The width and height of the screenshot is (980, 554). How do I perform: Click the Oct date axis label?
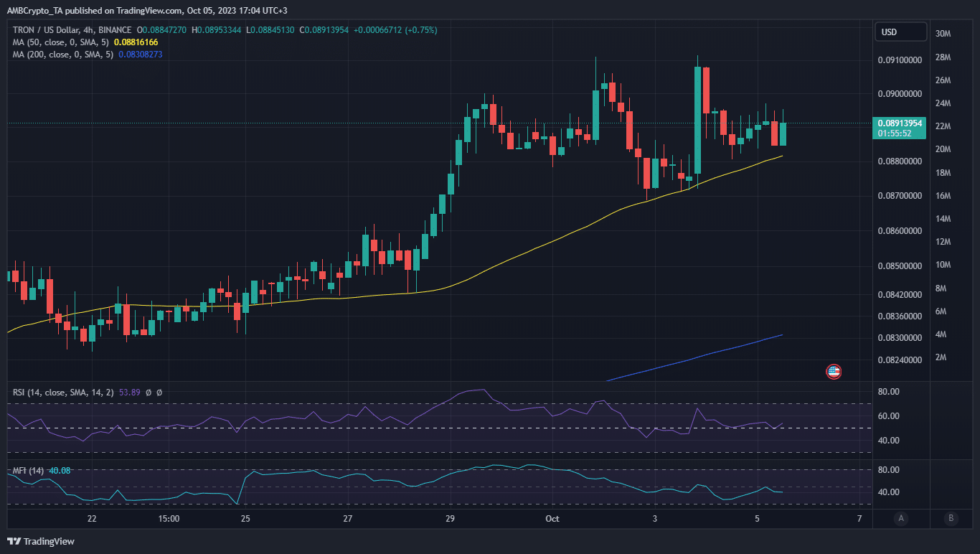pos(552,519)
